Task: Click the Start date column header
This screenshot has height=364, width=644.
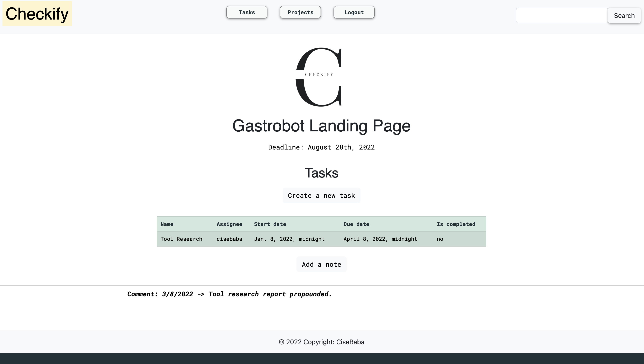Action: 270,224
